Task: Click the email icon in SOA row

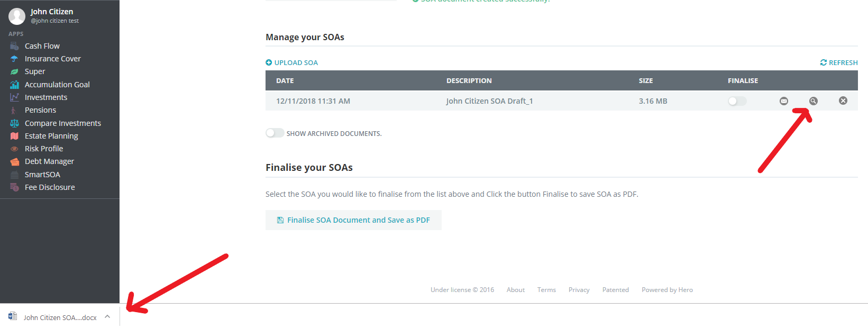Action: click(783, 101)
